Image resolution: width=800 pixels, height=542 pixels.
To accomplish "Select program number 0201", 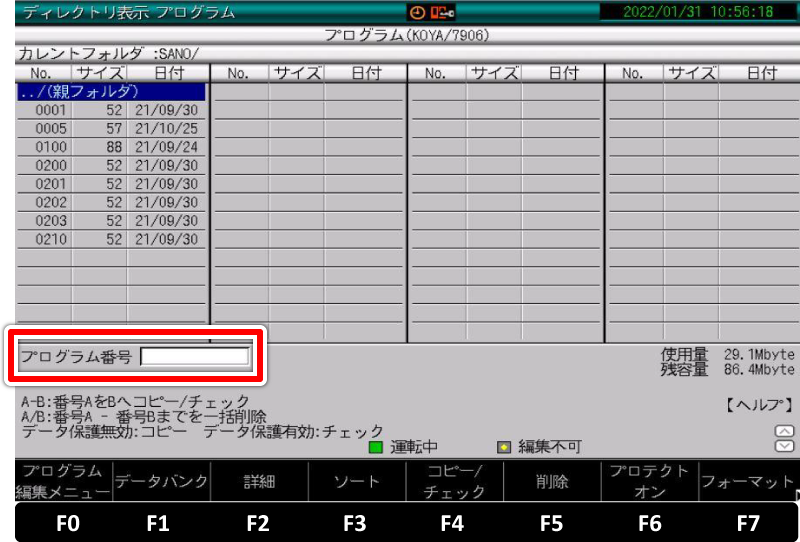I will point(51,184).
